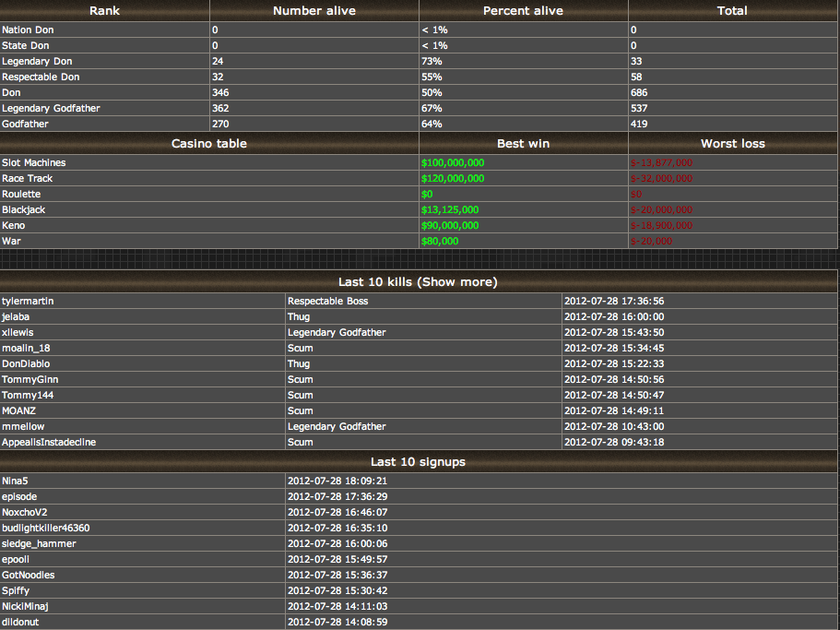
Task: Click the $13,125,000 Blackjack best win
Action: pyautogui.click(x=450, y=210)
